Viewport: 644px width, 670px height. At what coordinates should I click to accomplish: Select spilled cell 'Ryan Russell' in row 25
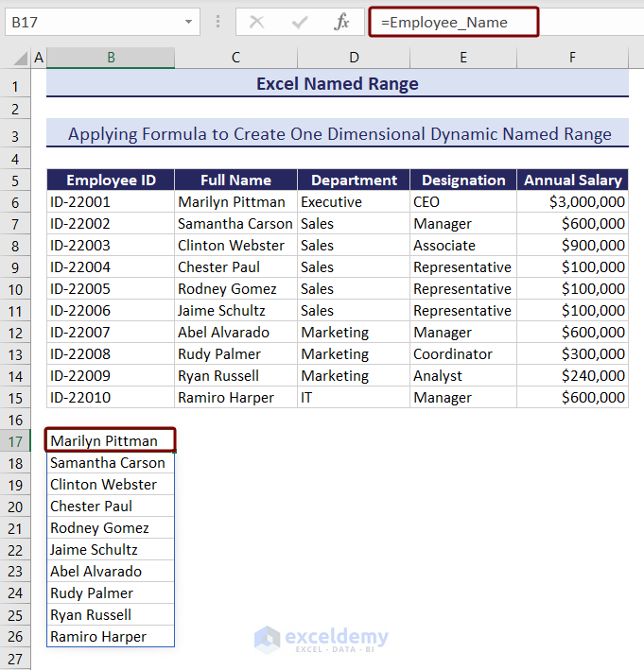[111, 615]
